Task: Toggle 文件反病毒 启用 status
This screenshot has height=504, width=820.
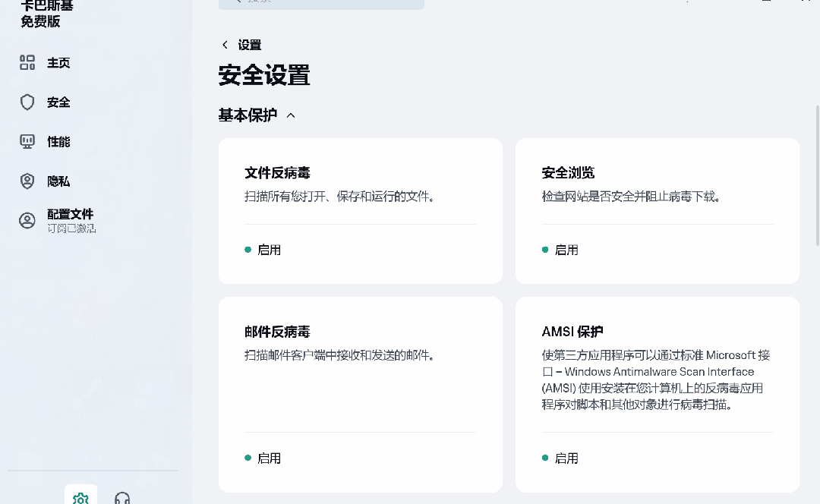Action: (x=263, y=250)
